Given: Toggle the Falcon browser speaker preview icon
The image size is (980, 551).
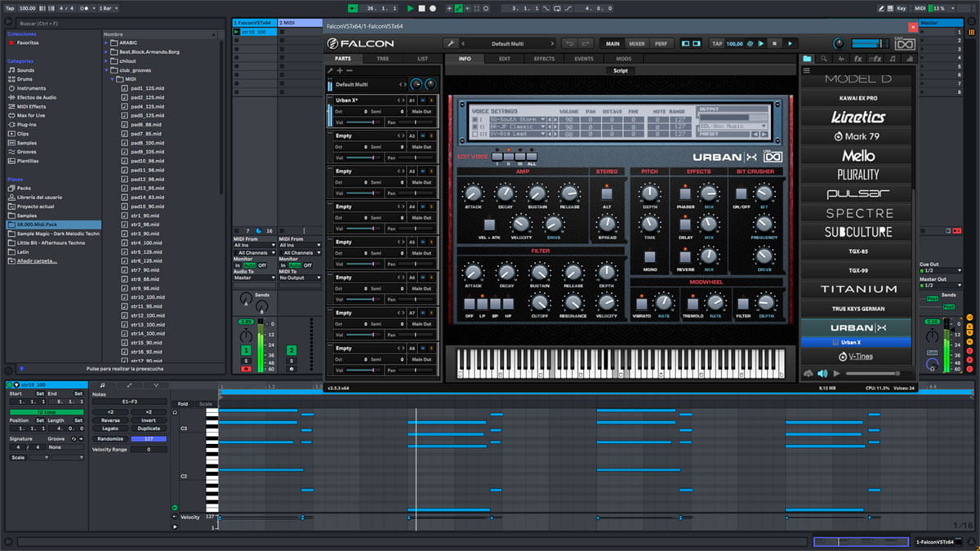Looking at the screenshot, I should click(x=822, y=373).
